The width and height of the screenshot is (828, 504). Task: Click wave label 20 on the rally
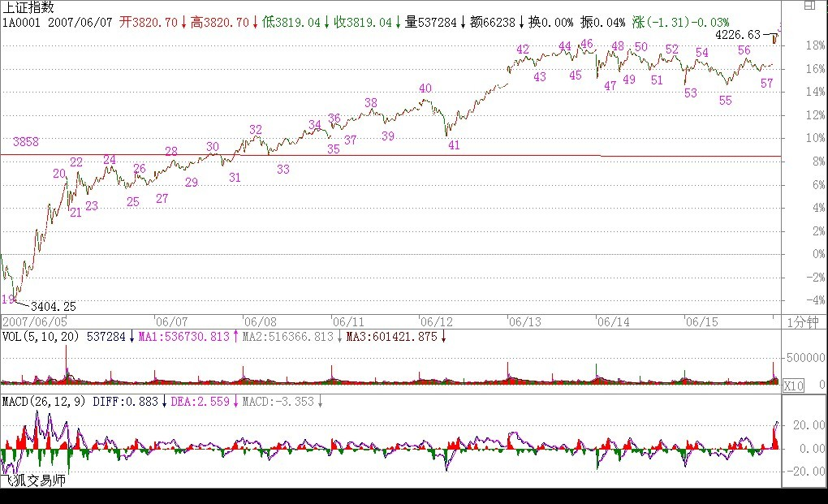59,173
